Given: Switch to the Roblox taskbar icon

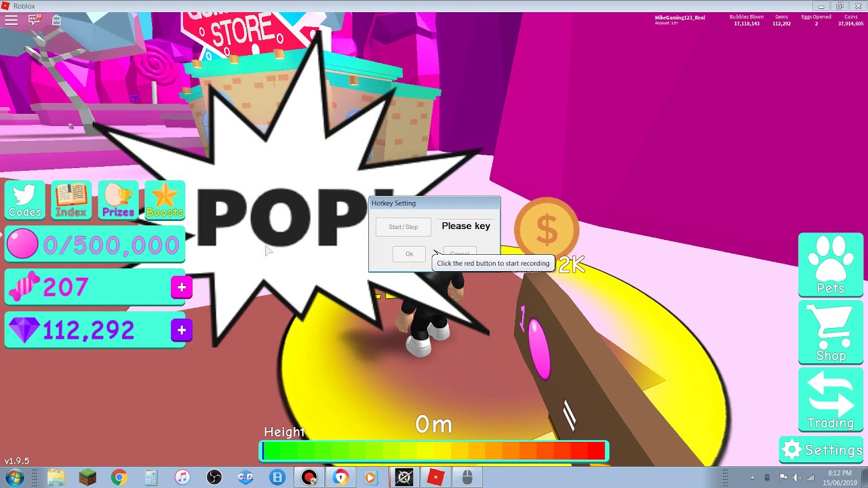Looking at the screenshot, I should pyautogui.click(x=435, y=478).
